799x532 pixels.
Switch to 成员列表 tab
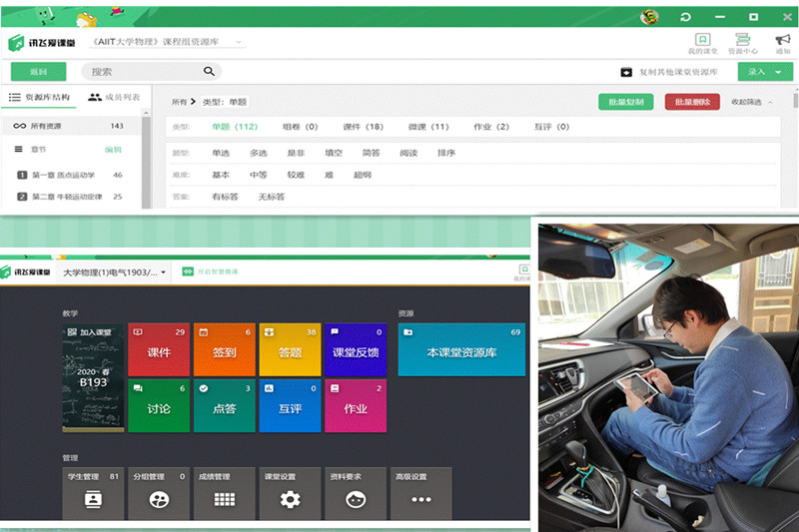pyautogui.click(x=115, y=98)
